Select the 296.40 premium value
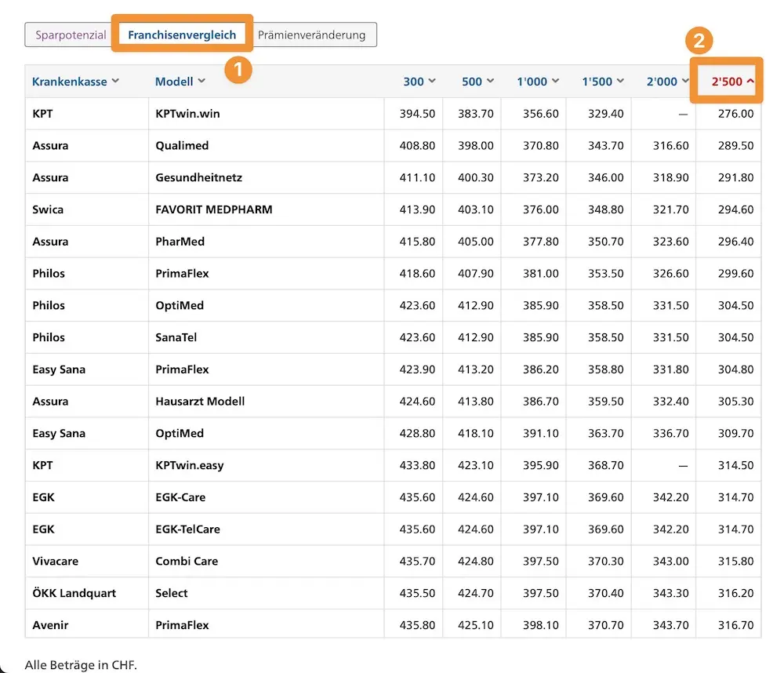The height and width of the screenshot is (673, 784). (x=735, y=242)
